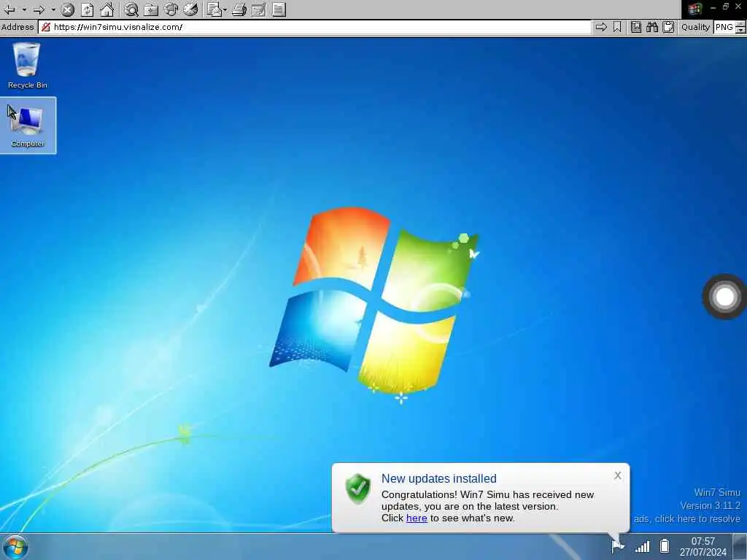Print the page with the printer icon
Screen dimensions: 747x560
239,9
